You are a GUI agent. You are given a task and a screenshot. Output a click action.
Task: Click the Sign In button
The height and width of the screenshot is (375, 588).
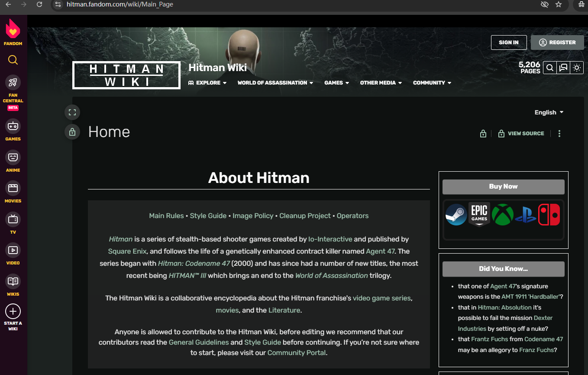pyautogui.click(x=509, y=42)
